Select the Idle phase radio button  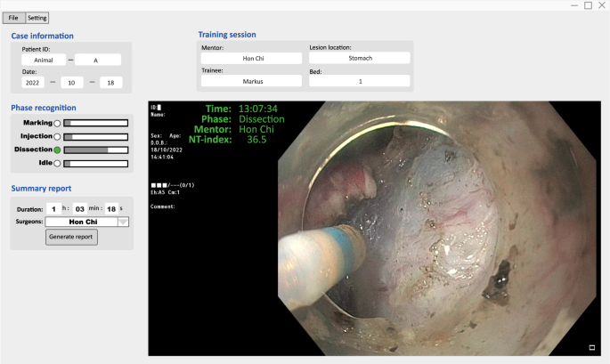(57, 163)
